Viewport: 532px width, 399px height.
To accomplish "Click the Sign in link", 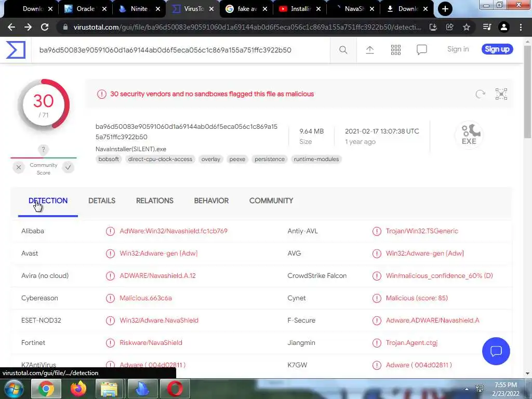I will (458, 49).
